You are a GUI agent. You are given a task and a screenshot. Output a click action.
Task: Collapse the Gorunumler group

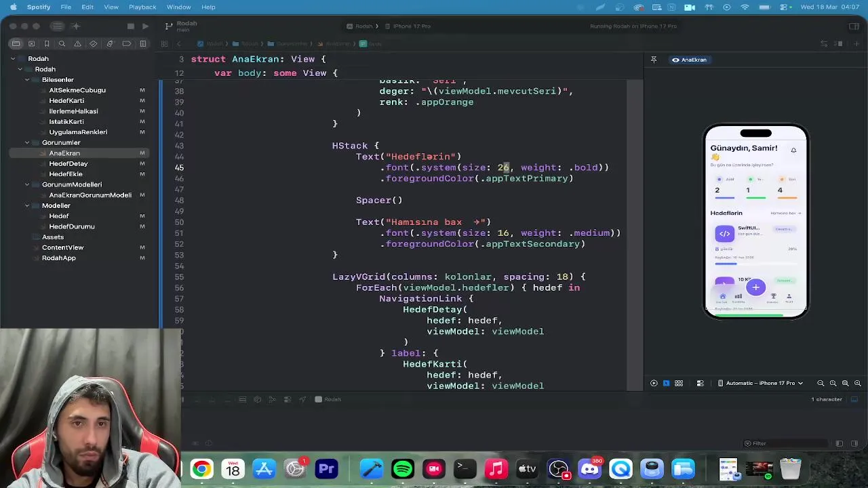[27, 143]
